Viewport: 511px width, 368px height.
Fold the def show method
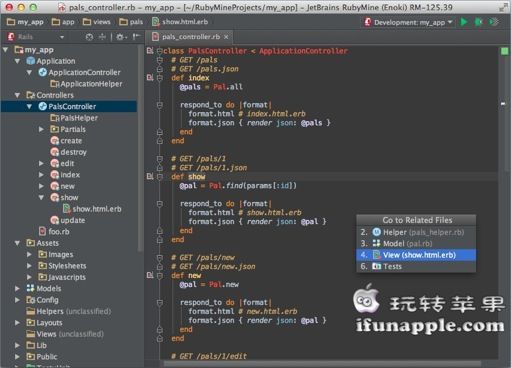(x=160, y=177)
